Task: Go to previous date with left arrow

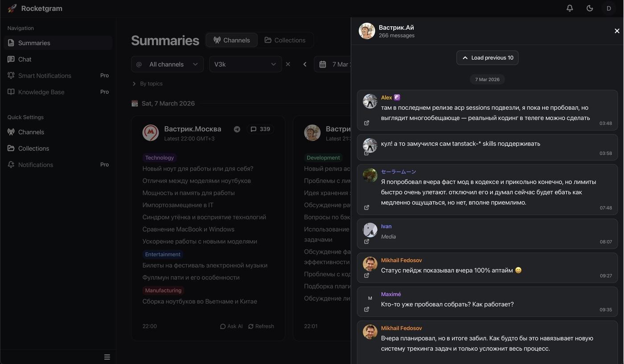Action: (x=305, y=64)
